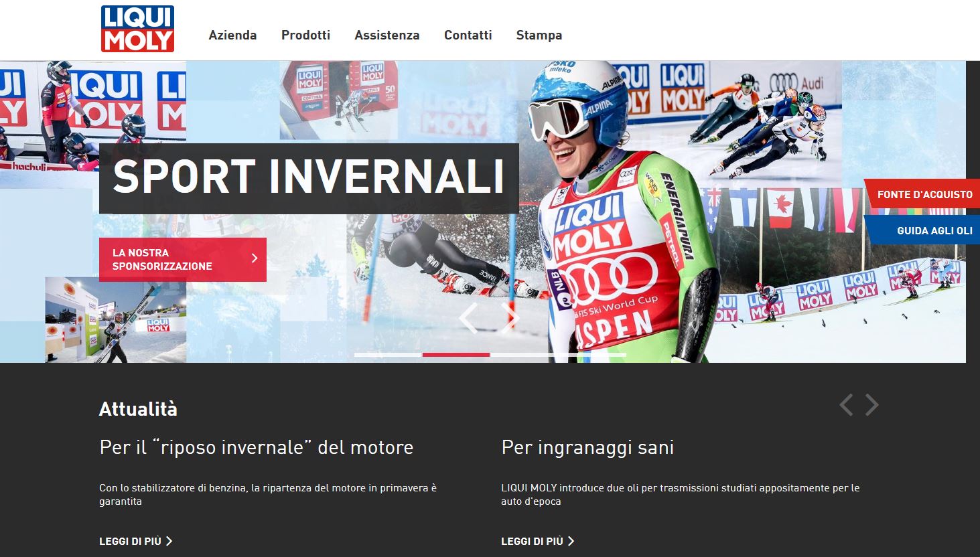Click La Nostra Sponsorizzazione button
This screenshot has height=557, width=980.
pos(182,260)
